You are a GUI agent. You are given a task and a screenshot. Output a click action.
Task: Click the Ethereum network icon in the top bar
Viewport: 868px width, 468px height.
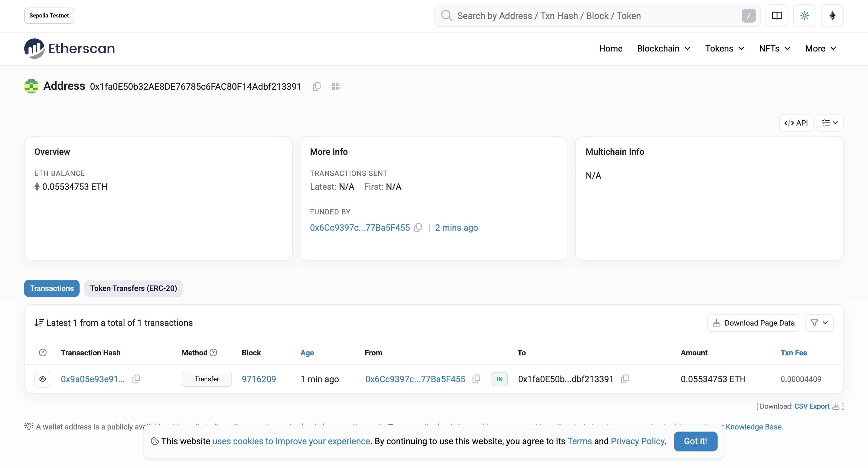point(832,16)
